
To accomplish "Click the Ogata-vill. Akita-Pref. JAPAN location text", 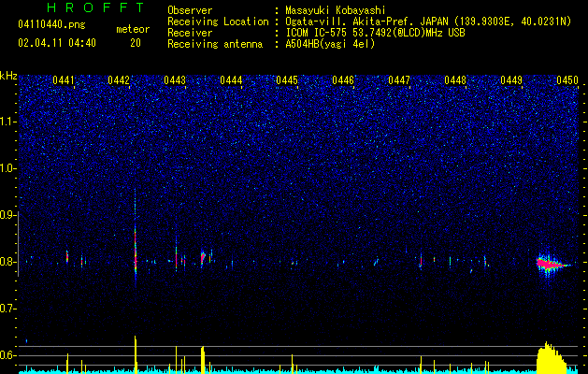I will tap(366, 22).
